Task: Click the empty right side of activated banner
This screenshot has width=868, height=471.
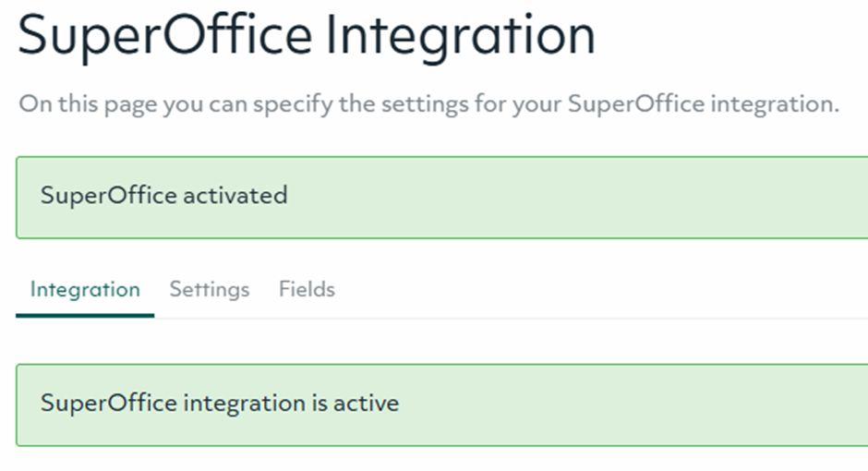Action: [x=693, y=197]
